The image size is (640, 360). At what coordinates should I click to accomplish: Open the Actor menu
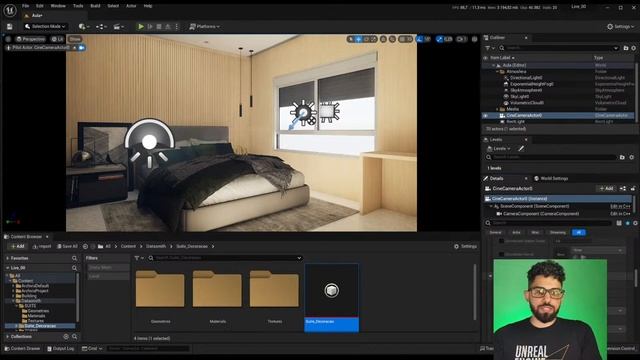click(x=131, y=6)
